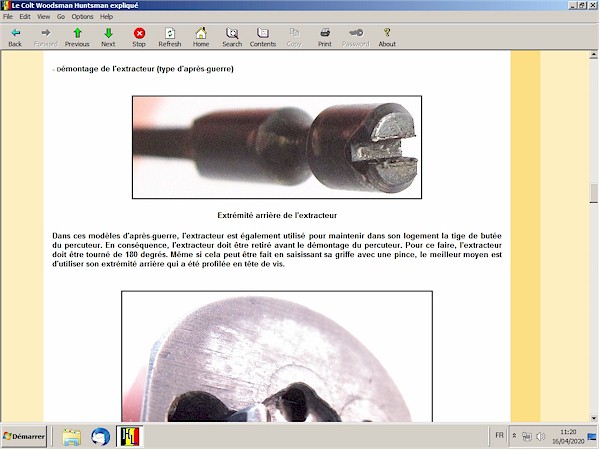The height and width of the screenshot is (450, 600).
Task: Click the red Stop button
Action: 139,37
